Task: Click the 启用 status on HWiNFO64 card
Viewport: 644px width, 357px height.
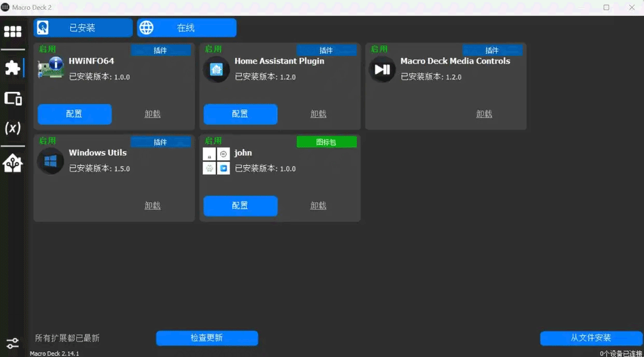Action: (48, 49)
